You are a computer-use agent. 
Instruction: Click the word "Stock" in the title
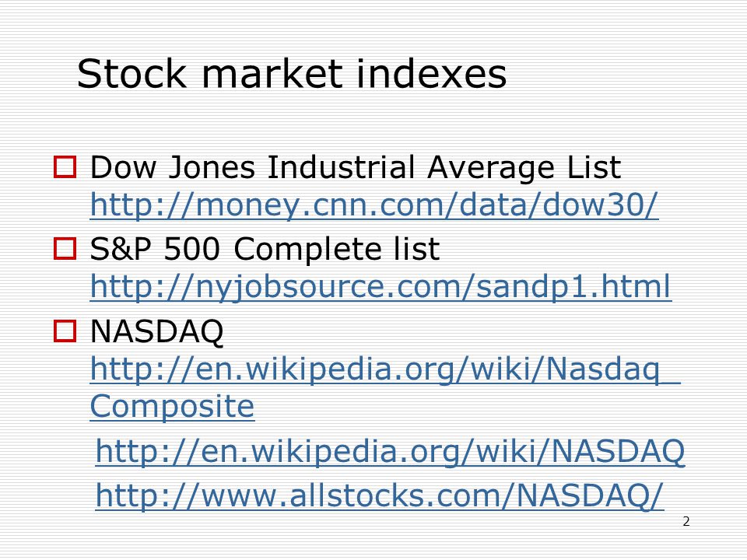tap(132, 74)
